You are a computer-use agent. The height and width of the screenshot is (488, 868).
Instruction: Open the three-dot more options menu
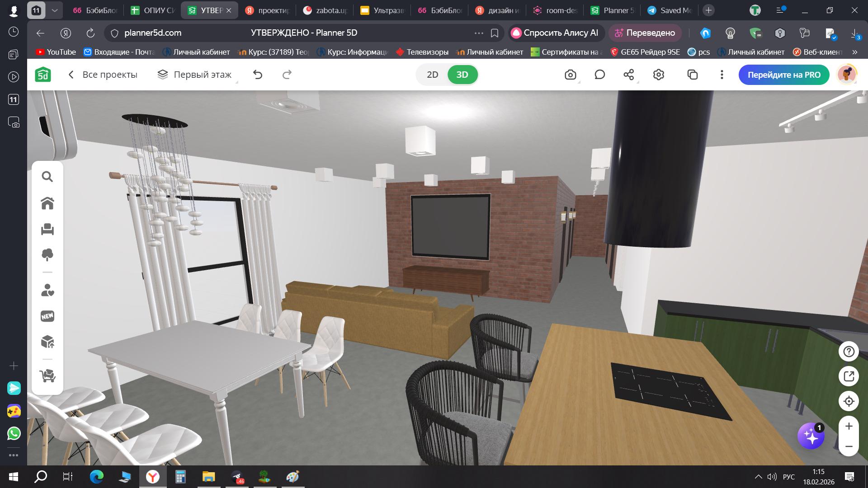click(x=722, y=75)
